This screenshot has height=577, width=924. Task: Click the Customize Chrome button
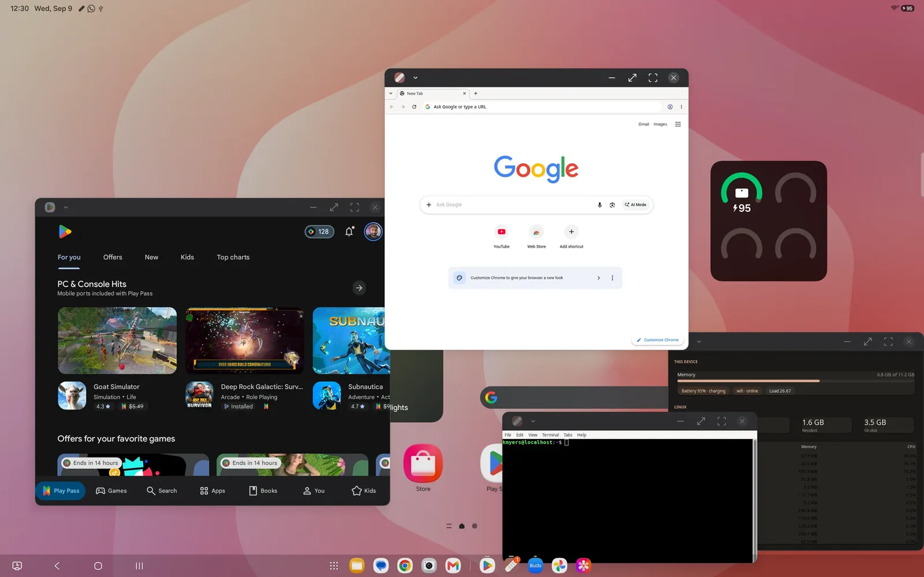click(x=658, y=340)
